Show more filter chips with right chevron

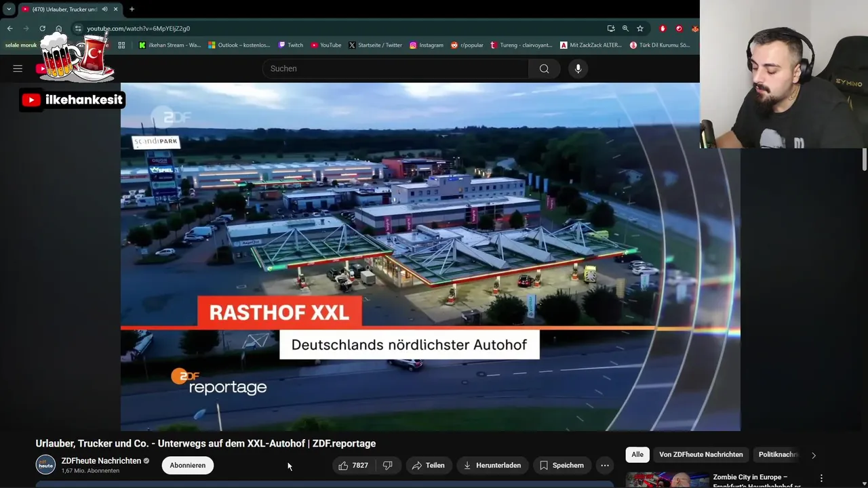(x=814, y=455)
